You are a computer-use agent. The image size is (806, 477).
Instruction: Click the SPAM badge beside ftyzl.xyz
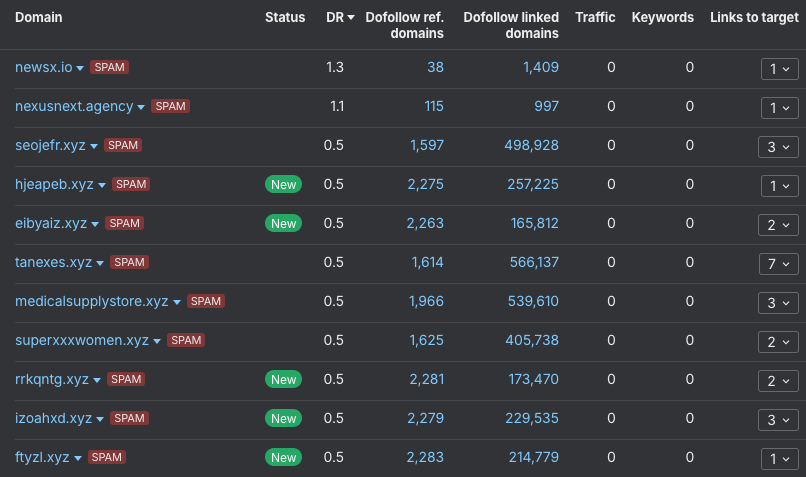click(x=106, y=457)
